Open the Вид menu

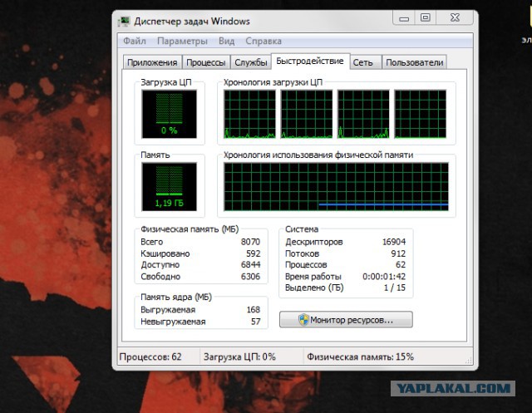tap(226, 41)
